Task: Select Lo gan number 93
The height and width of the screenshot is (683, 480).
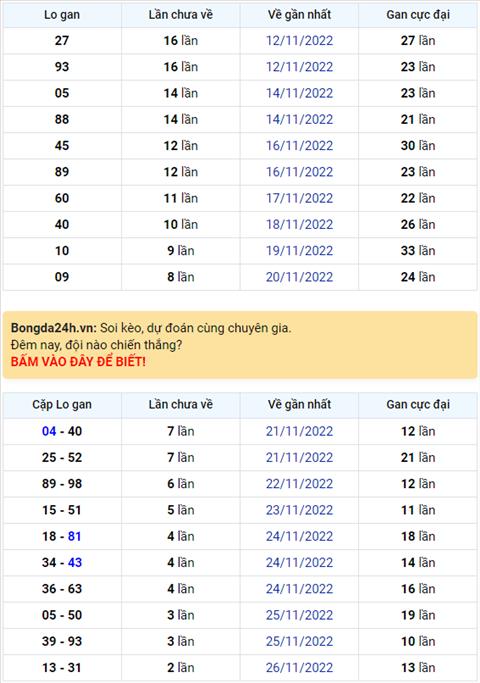Action: (x=62, y=67)
